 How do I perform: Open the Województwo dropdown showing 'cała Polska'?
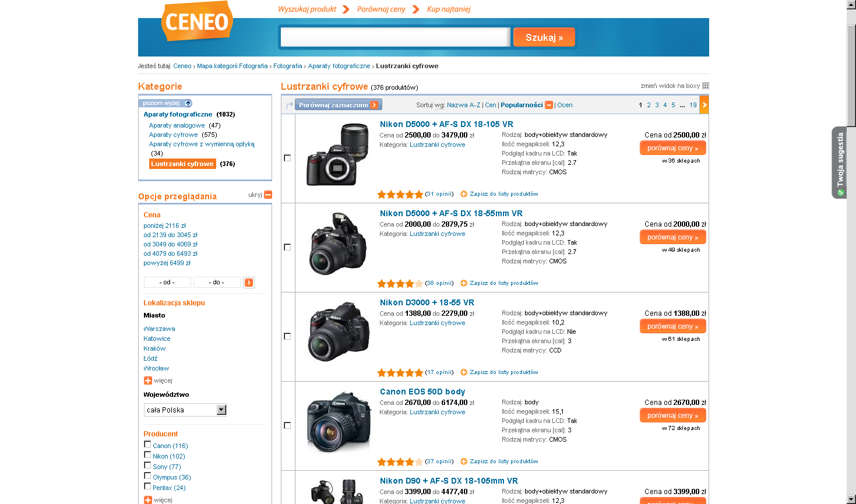pos(185,410)
